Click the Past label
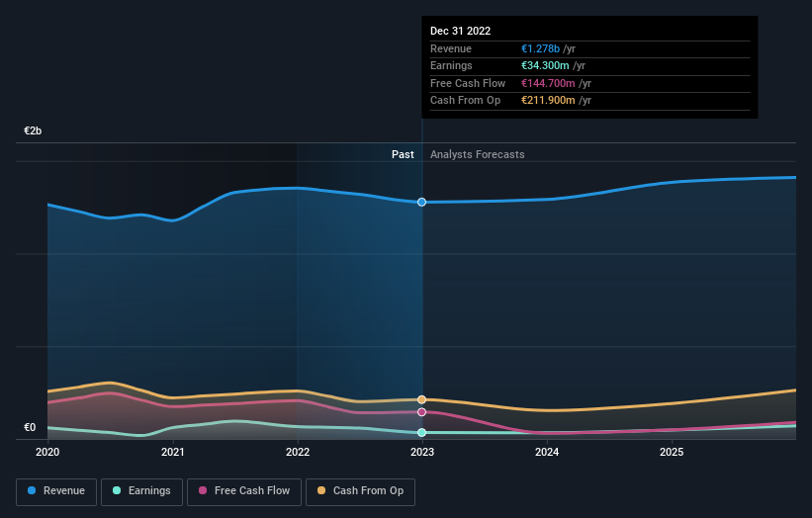 pos(403,155)
